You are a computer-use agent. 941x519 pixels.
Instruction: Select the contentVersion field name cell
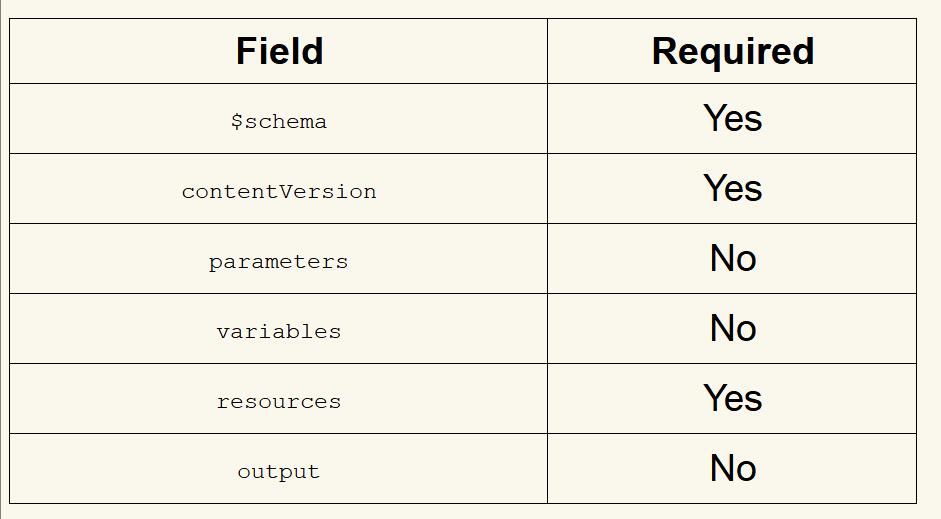(x=279, y=191)
